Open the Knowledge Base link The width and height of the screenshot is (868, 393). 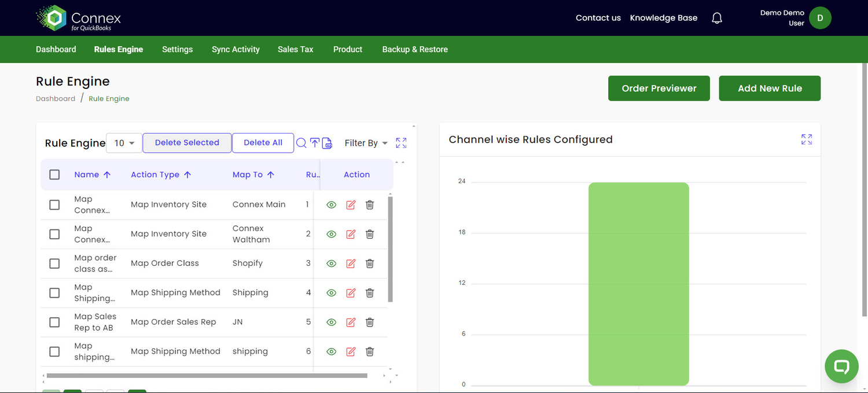664,18
